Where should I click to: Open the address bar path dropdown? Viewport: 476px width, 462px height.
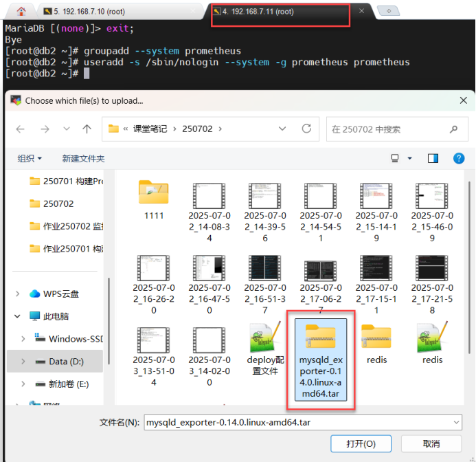[282, 129]
